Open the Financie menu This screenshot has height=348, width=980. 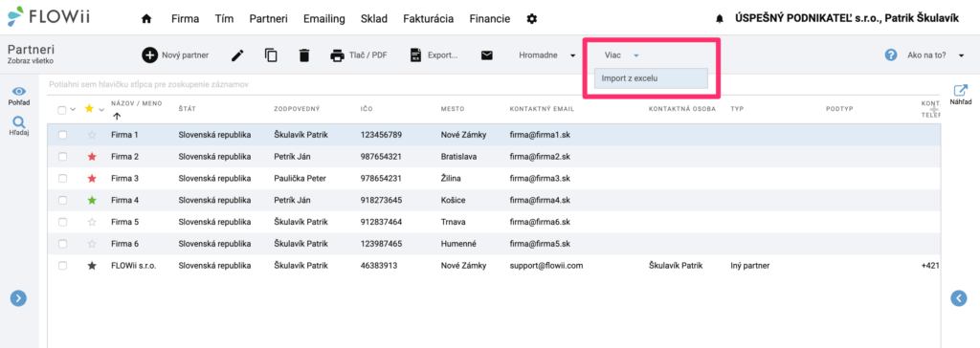[x=489, y=19]
